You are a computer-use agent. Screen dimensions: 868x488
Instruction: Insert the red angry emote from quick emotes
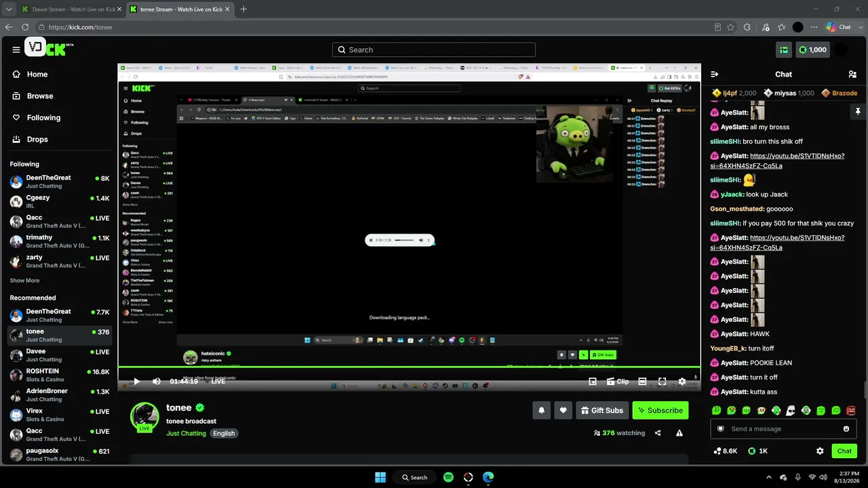tap(851, 410)
